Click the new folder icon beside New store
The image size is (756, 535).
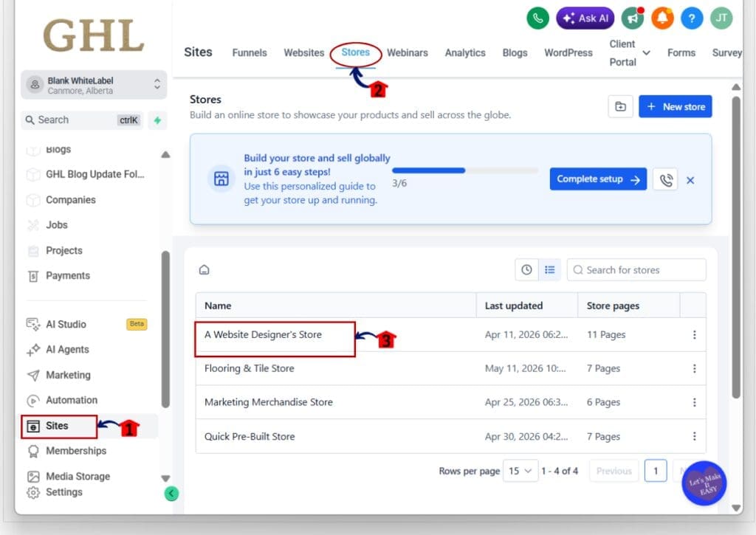[620, 106]
